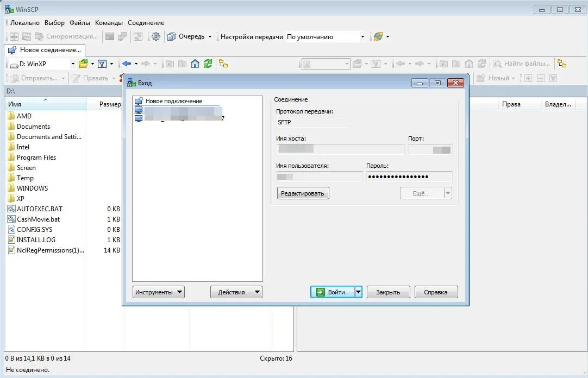Open transfer settings default dropdown

point(362,37)
